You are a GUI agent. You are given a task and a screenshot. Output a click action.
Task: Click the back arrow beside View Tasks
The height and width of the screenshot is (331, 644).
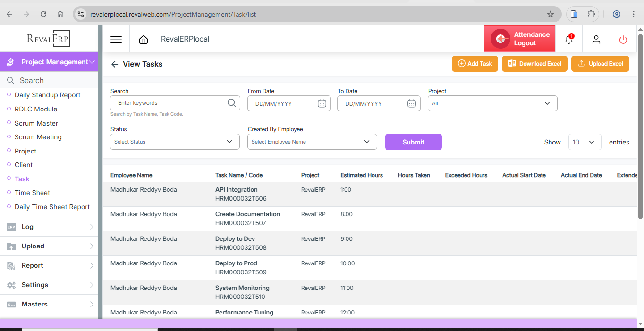[x=115, y=64]
